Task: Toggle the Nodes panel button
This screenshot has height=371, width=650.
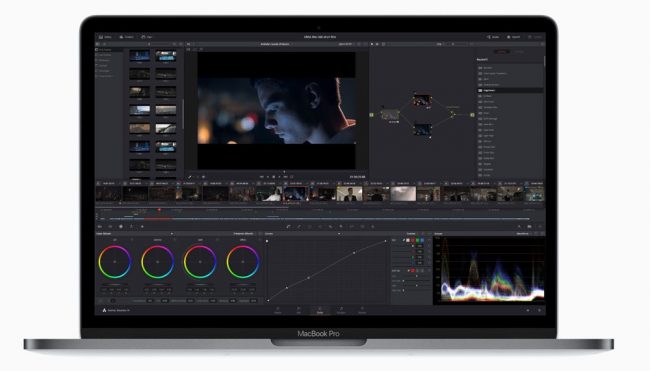Action: coord(493,37)
